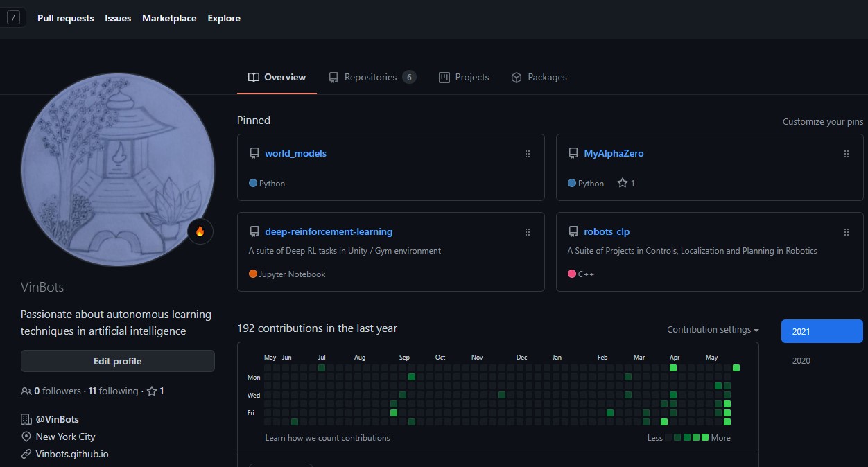Click the C++ language label
868x467 pixels.
586,274
